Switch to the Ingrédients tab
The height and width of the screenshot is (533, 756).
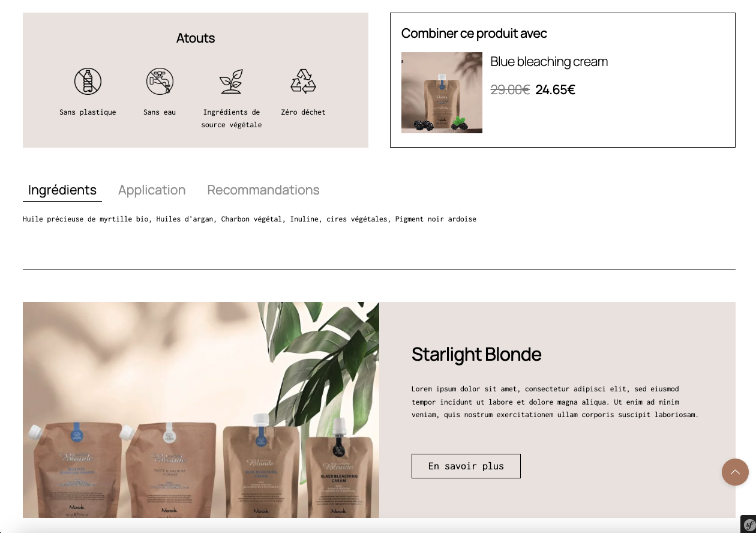pyautogui.click(x=62, y=190)
